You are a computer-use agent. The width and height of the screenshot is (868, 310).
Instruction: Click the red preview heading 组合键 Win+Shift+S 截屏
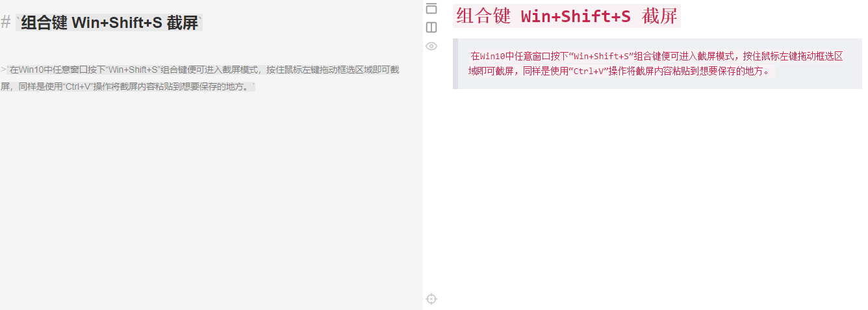coord(567,16)
